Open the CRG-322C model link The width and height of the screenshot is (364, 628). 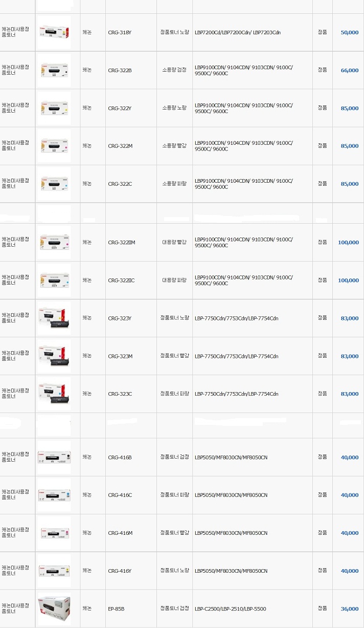point(120,184)
